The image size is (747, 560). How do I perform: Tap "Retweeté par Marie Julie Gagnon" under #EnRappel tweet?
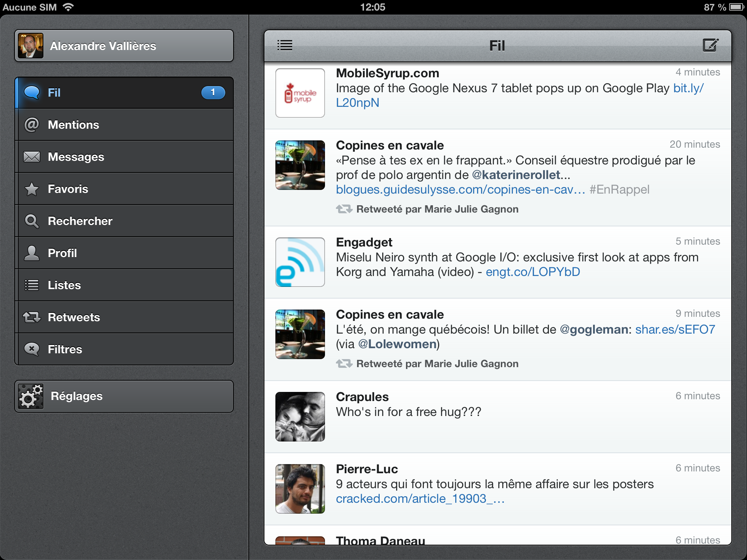437,209
